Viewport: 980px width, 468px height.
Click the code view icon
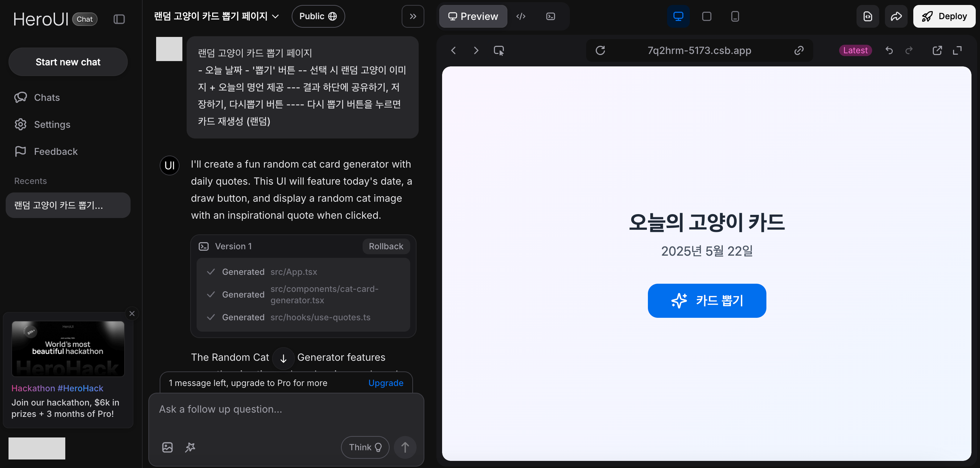(521, 16)
